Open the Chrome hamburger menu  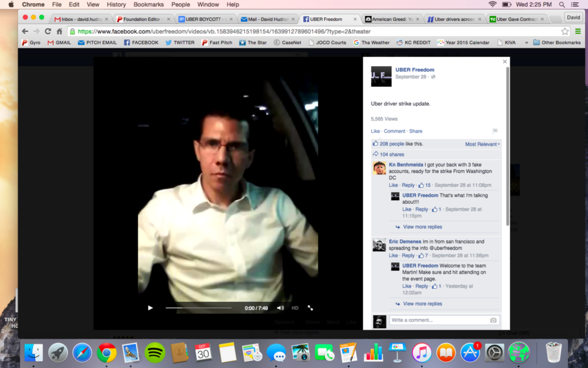point(578,32)
